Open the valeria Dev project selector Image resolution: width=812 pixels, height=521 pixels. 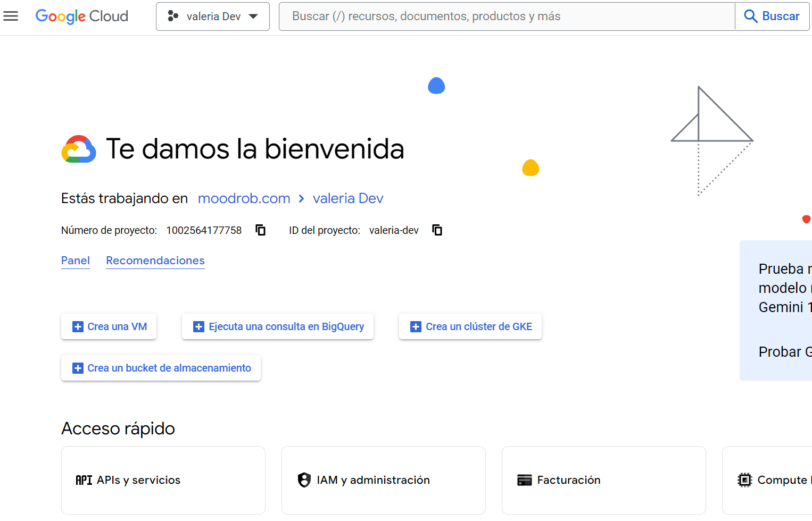tap(213, 16)
